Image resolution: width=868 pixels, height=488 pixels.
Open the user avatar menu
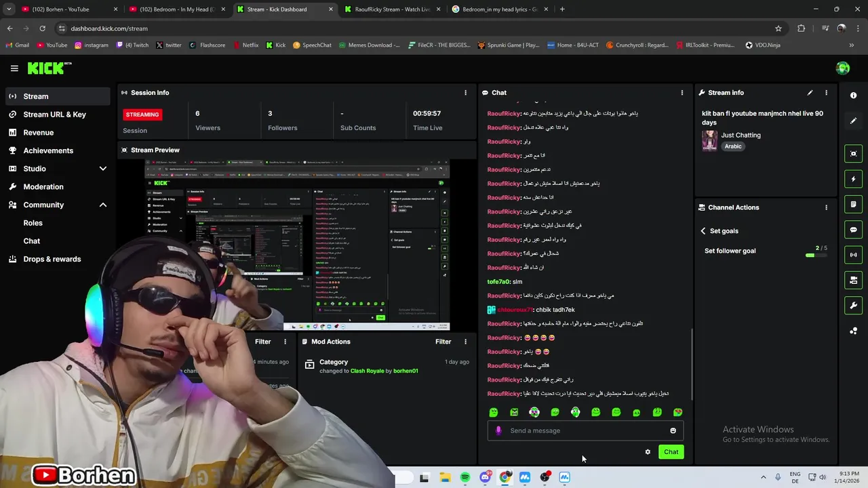843,68
